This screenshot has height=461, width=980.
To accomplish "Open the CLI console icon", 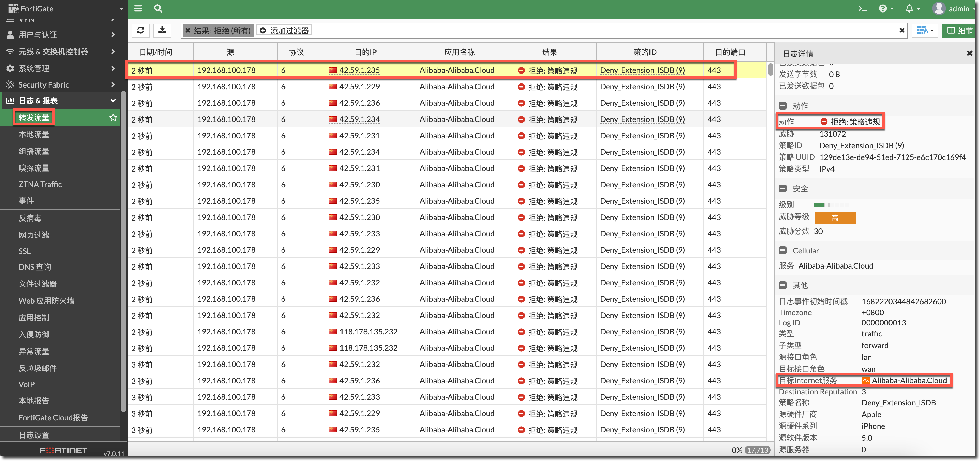I will pos(862,8).
